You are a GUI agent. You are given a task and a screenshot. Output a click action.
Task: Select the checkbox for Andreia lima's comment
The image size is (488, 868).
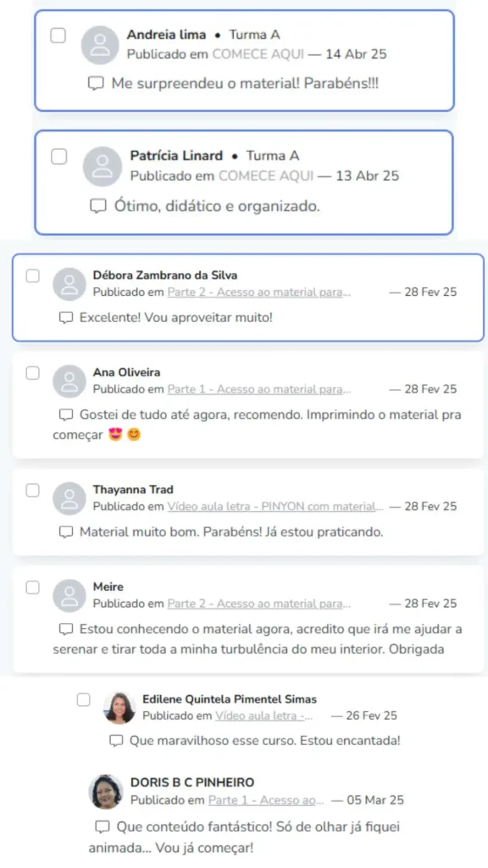point(58,36)
